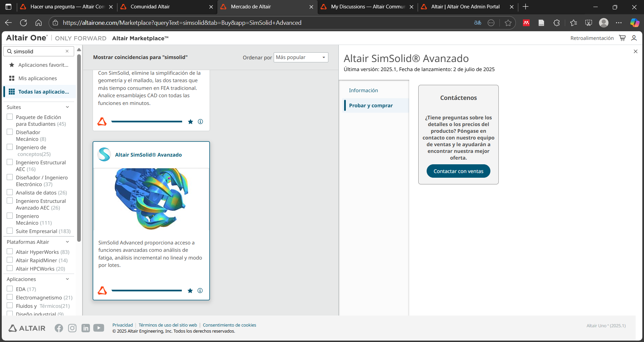Collapse the Aplicaciones filter section
Screen dimensions: 644x342
click(x=67, y=279)
